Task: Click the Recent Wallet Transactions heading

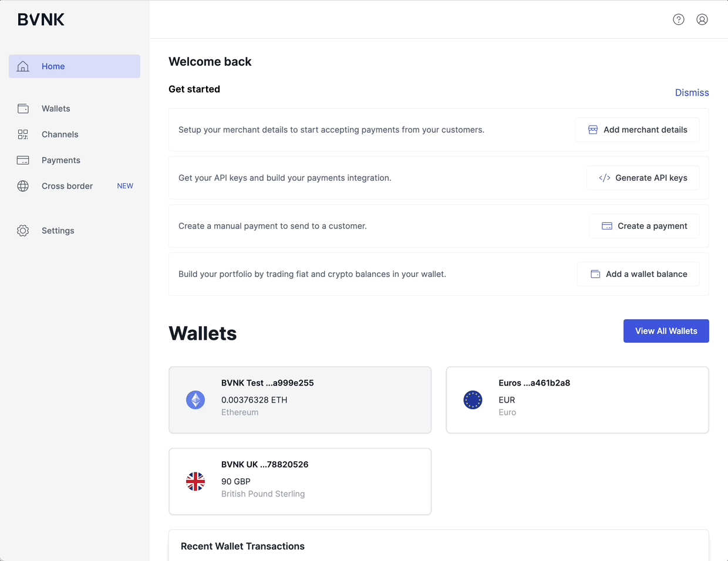Action: click(x=242, y=546)
